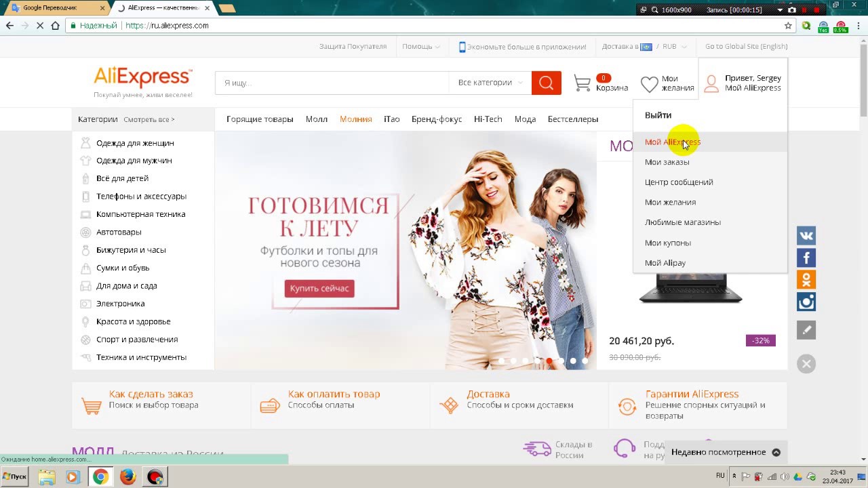Click the warehouse truck icon Склады в России
The height and width of the screenshot is (488, 868).
coord(537,449)
